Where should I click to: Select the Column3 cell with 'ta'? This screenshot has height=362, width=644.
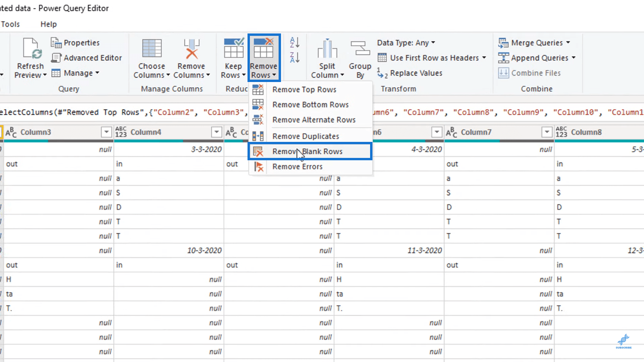coord(59,294)
